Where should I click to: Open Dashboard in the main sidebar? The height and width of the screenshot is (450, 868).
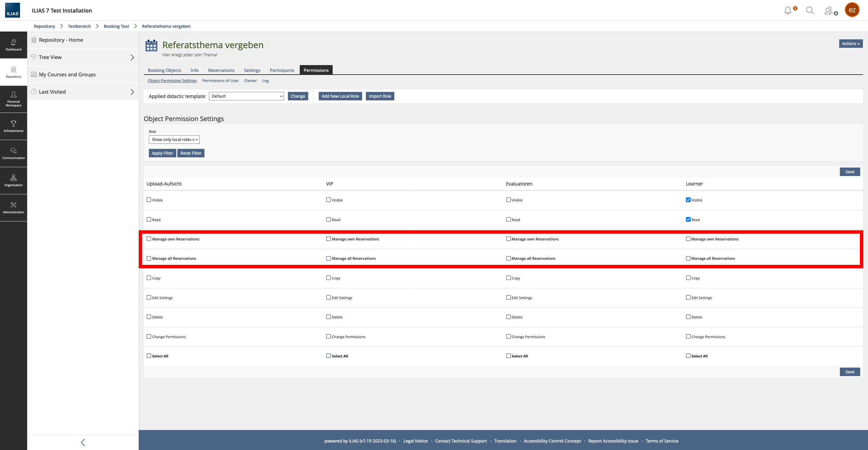[x=14, y=45]
